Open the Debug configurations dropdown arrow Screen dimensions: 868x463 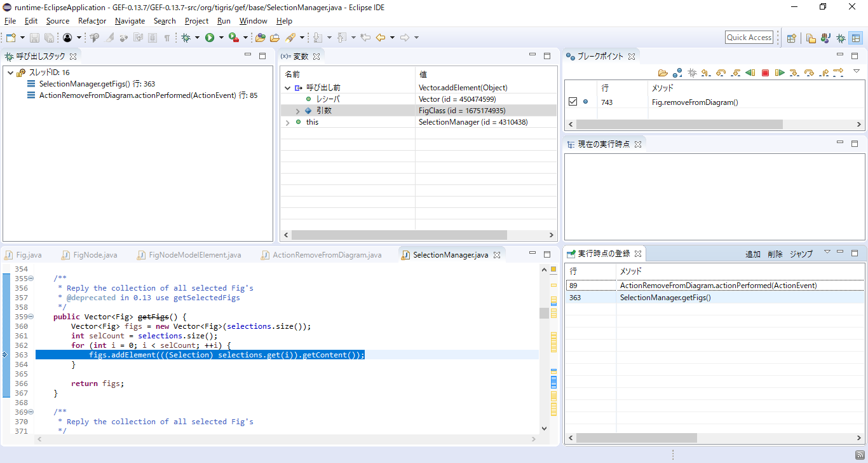click(x=198, y=38)
